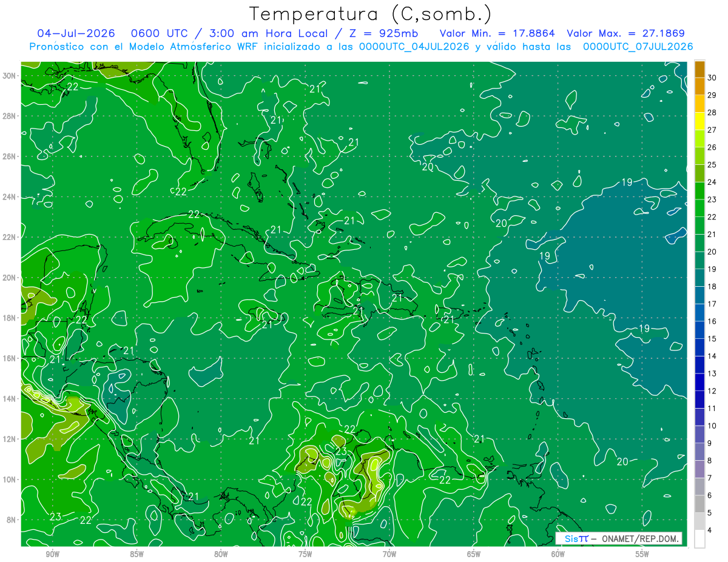Click the yellow colorbar swatch between 27 and 28
The width and height of the screenshot is (728, 562).
click(699, 121)
